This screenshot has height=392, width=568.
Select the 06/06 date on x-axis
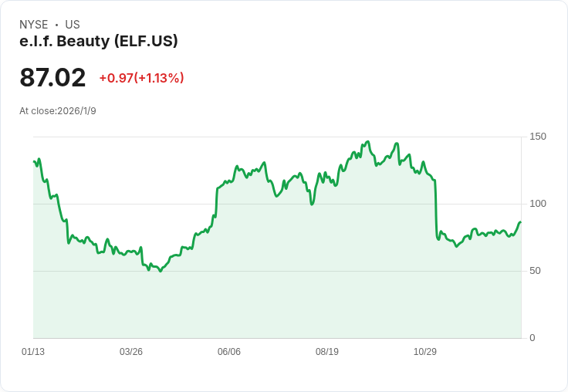click(x=229, y=352)
